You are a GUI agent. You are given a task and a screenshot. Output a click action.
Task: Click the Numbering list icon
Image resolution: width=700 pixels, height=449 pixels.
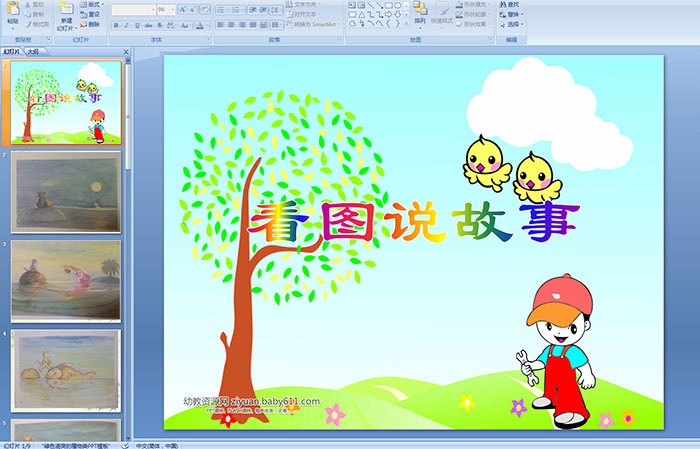click(x=236, y=10)
